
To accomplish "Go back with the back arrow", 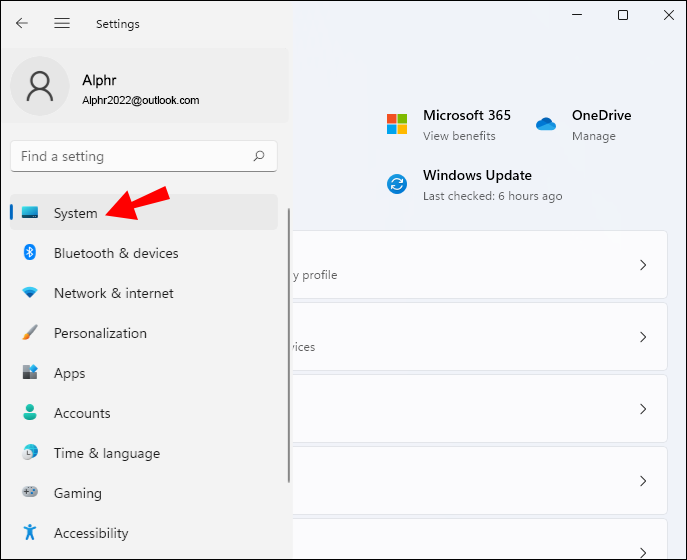I will click(x=22, y=23).
